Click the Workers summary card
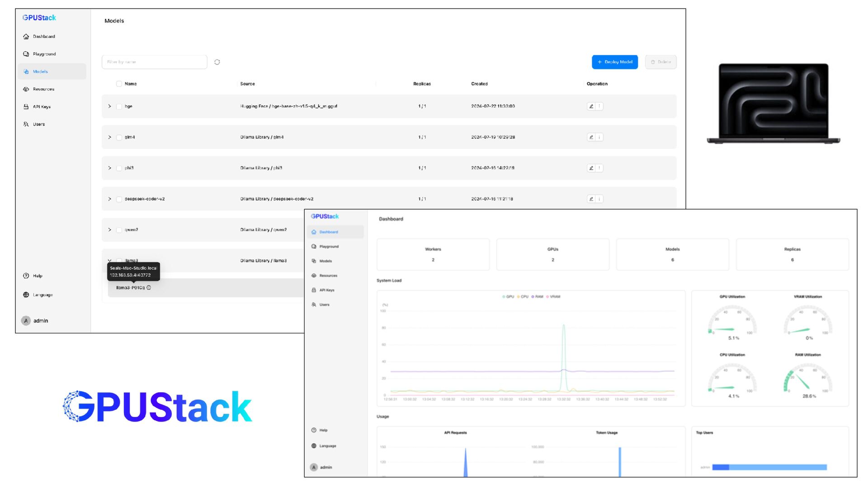The height and width of the screenshot is (488, 868). (x=433, y=254)
